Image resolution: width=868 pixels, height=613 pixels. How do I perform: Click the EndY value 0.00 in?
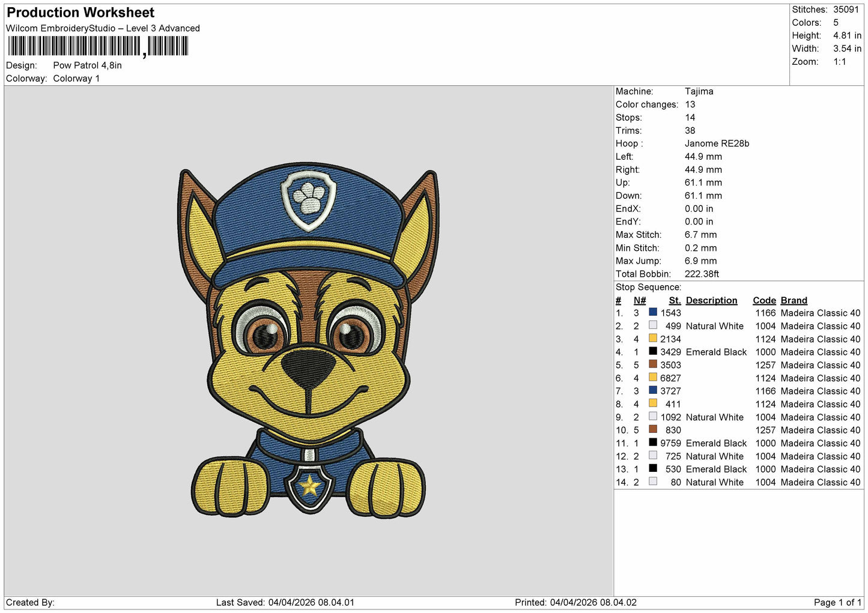pyautogui.click(x=699, y=222)
